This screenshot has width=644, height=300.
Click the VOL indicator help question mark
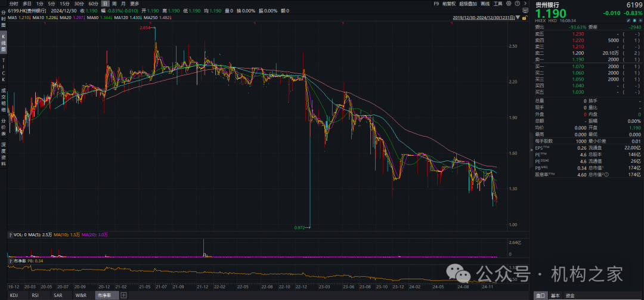click(x=10, y=235)
